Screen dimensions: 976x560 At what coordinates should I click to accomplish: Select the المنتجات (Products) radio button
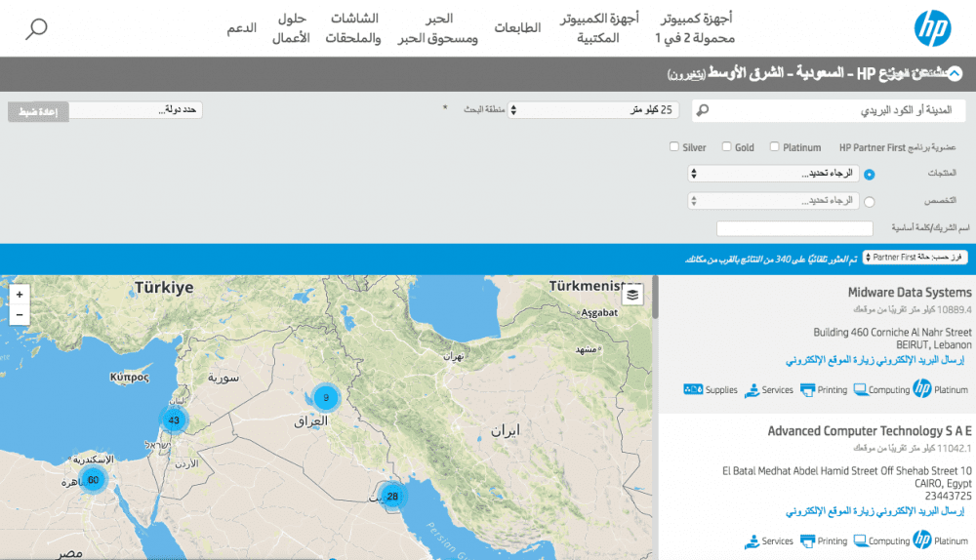coord(870,175)
